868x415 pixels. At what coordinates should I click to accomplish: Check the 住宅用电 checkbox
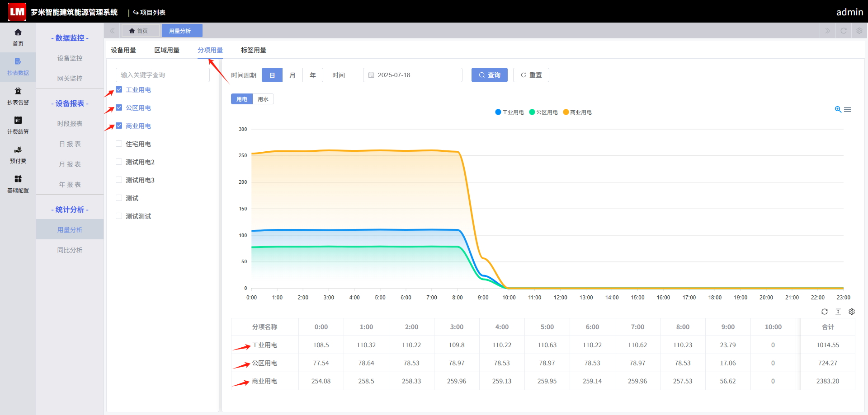click(x=119, y=144)
